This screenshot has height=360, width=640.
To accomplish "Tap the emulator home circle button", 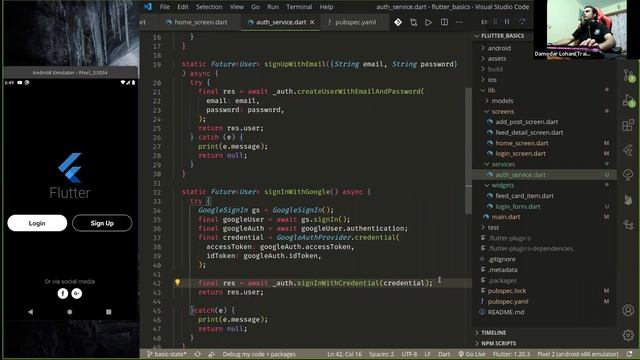I will click(x=69, y=312).
